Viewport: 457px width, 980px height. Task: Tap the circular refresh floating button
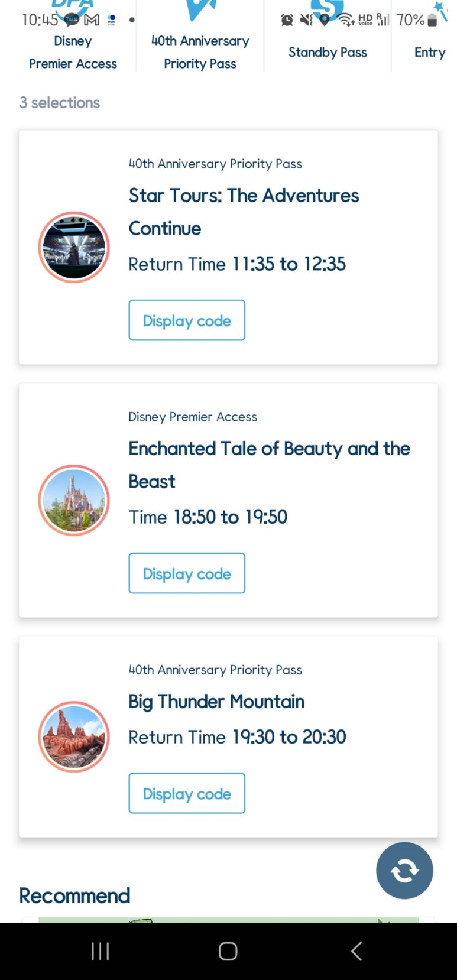click(404, 870)
